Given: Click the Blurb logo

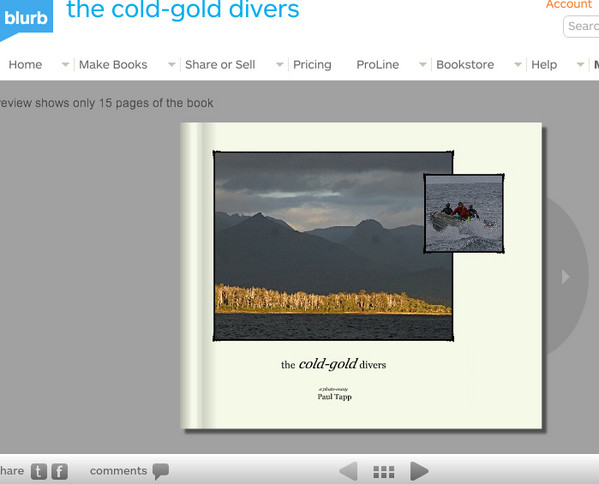Looking at the screenshot, I should (x=26, y=18).
